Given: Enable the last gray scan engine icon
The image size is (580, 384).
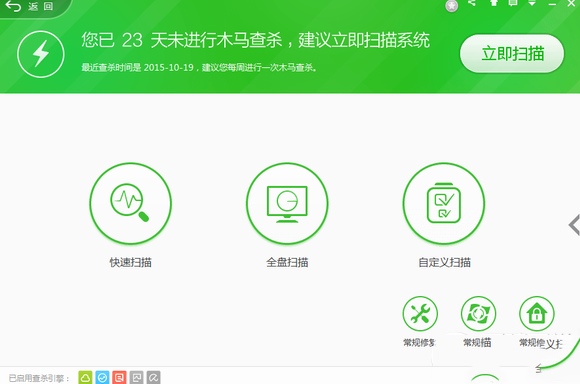Looking at the screenshot, I should click(x=154, y=377).
